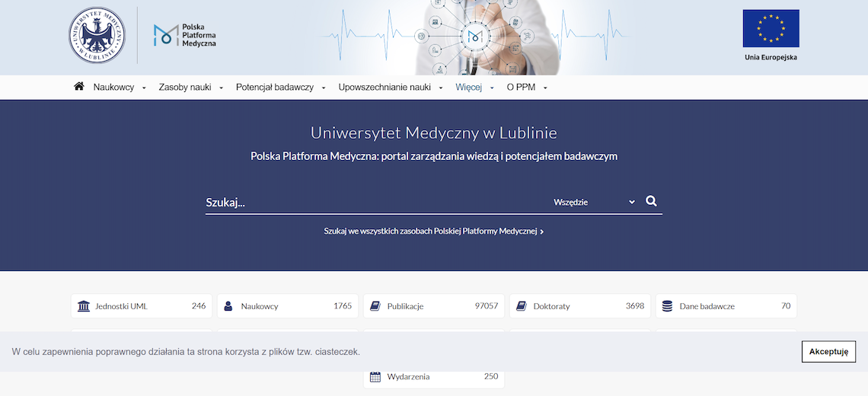
Task: Click the 1765 count in Naukowcy tile
Action: (x=343, y=305)
